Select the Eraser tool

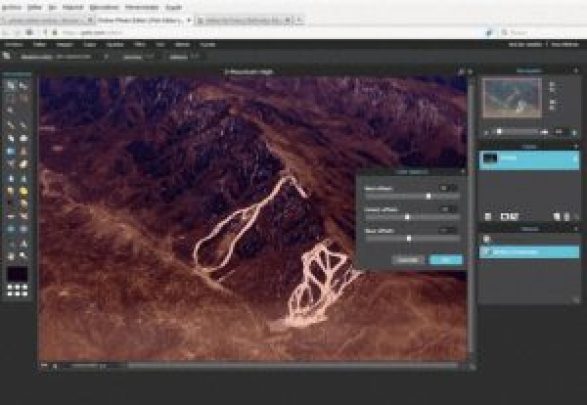pyautogui.click(x=10, y=138)
